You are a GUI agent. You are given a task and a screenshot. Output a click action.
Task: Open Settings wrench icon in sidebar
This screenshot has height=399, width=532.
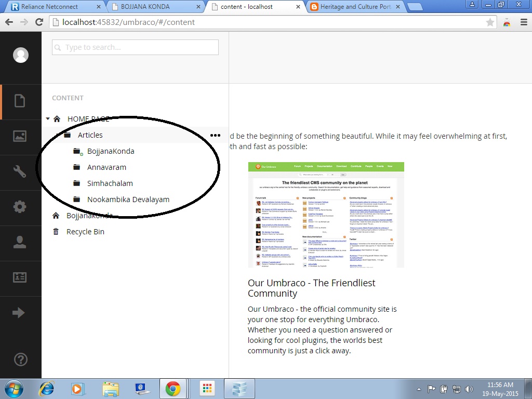tap(20, 171)
